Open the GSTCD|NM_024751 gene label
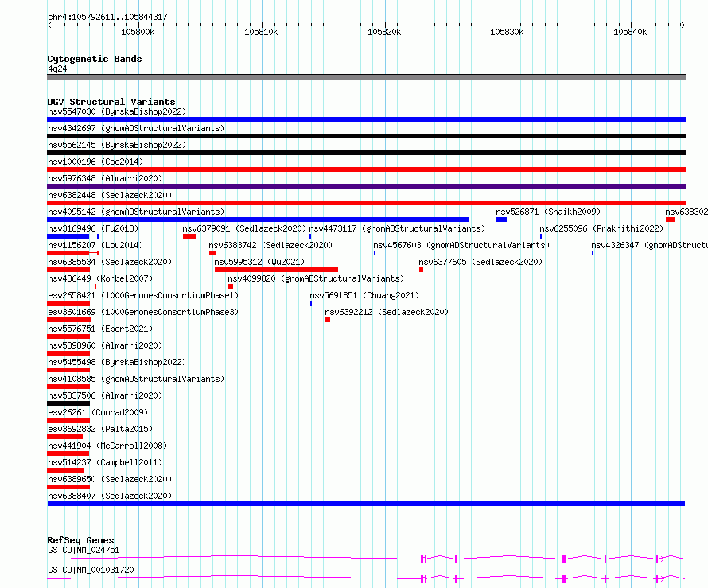This screenshot has width=708, height=588. pyautogui.click(x=84, y=550)
